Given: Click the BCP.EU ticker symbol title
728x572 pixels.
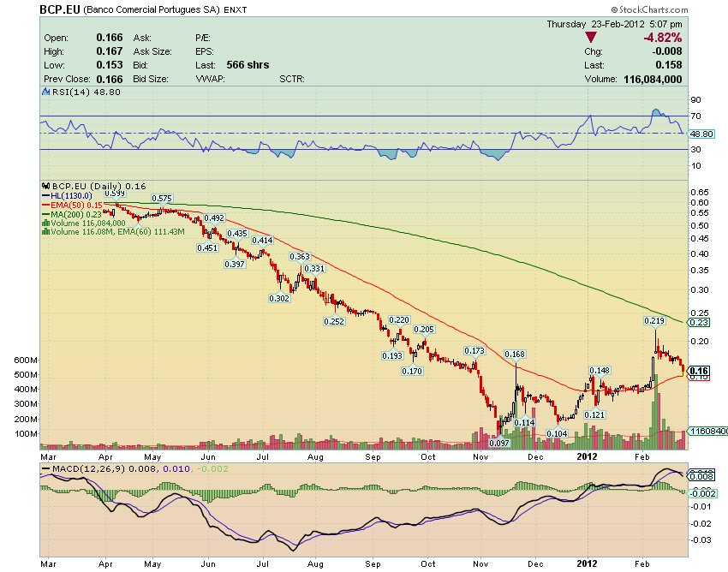Looking at the screenshot, I should (60, 9).
